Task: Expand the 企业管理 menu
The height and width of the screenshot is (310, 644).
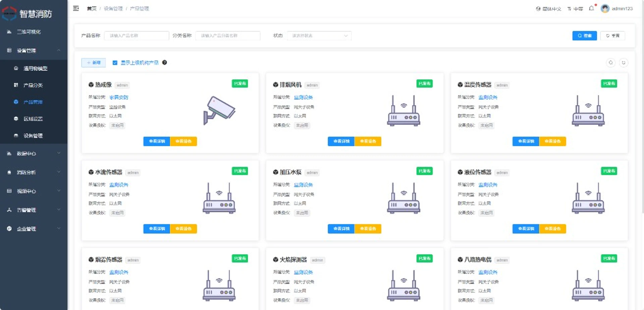Action: pyautogui.click(x=34, y=229)
